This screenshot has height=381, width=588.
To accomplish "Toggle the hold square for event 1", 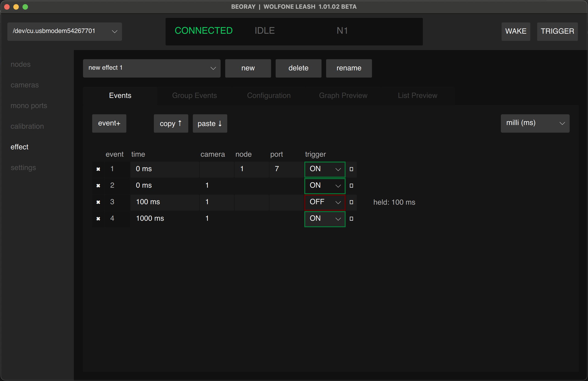I will 351,169.
